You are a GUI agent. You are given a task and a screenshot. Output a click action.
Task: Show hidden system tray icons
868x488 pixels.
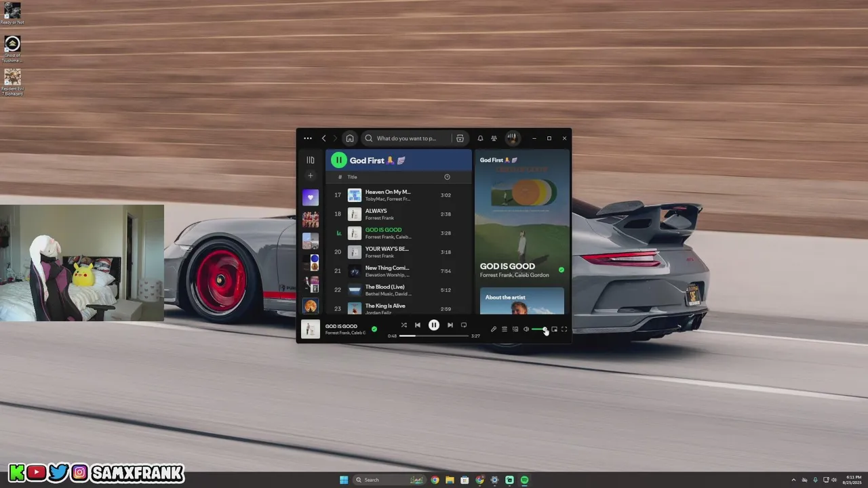793,480
